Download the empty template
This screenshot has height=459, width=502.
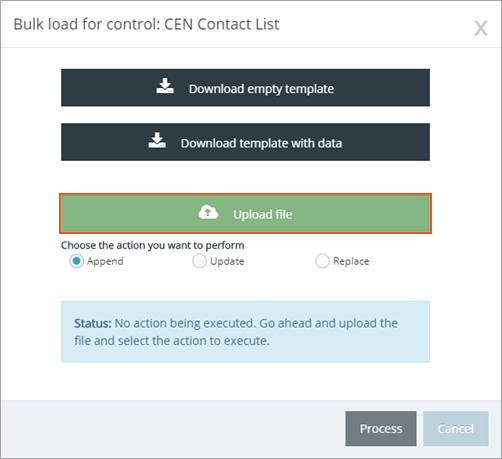(245, 88)
